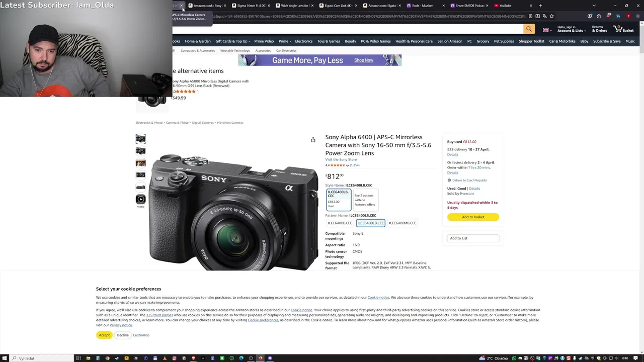The width and height of the screenshot is (644, 362).
Task: Choose pattern ILCE6400MB.CEC
Action: pyautogui.click(x=403, y=223)
